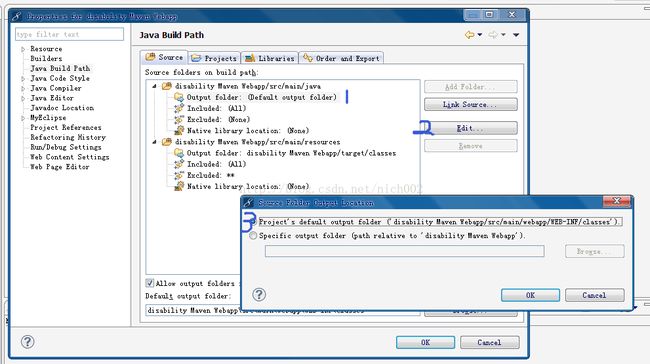Image resolution: width=650 pixels, height=364 pixels.
Task: Click the Remove button
Action: pyautogui.click(x=471, y=146)
